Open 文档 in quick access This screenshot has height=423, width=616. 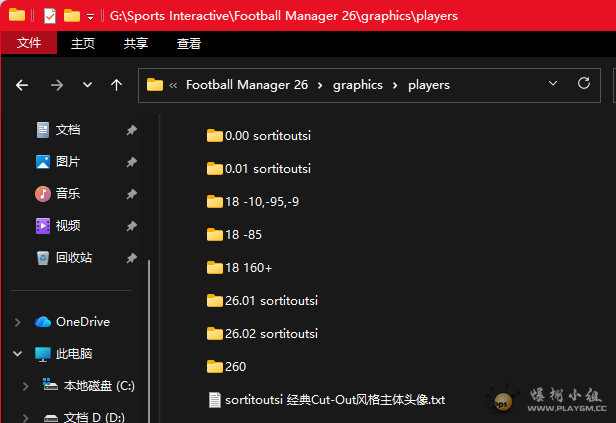68,130
